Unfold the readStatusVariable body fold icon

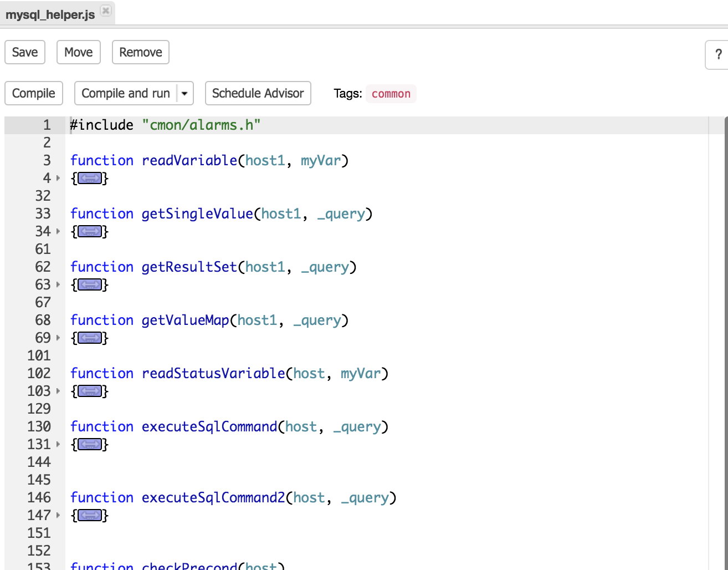click(90, 391)
